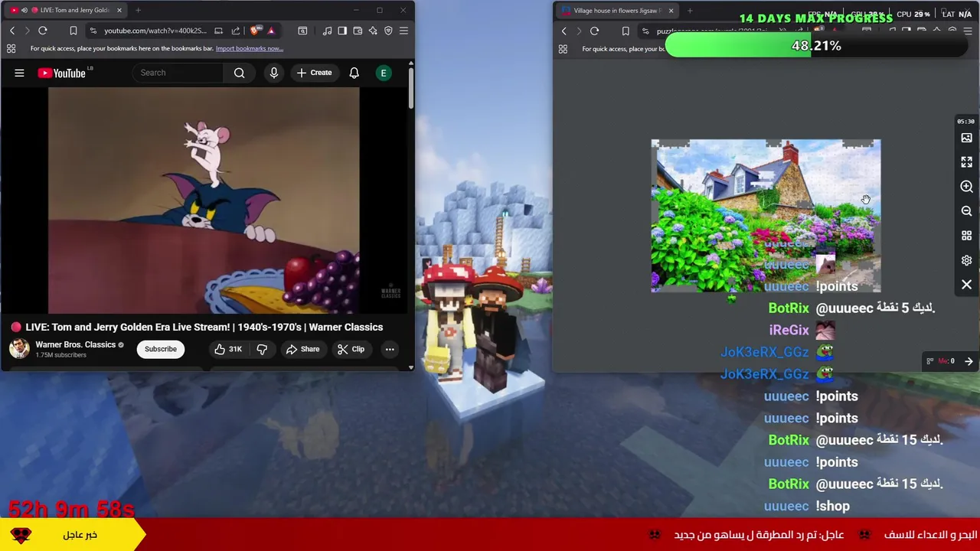The height and width of the screenshot is (551, 980).
Task: Open Brave Wallet icon in YouTube window
Action: [358, 31]
